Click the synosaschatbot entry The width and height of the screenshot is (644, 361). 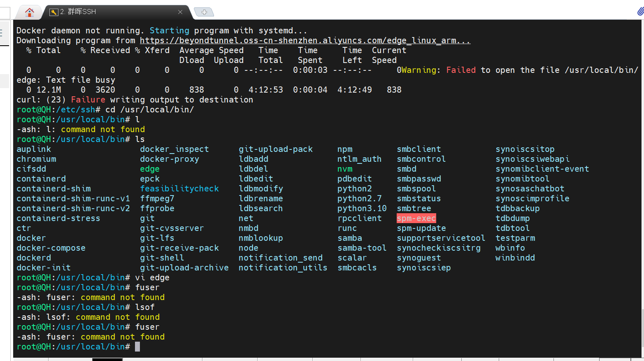tap(530, 189)
